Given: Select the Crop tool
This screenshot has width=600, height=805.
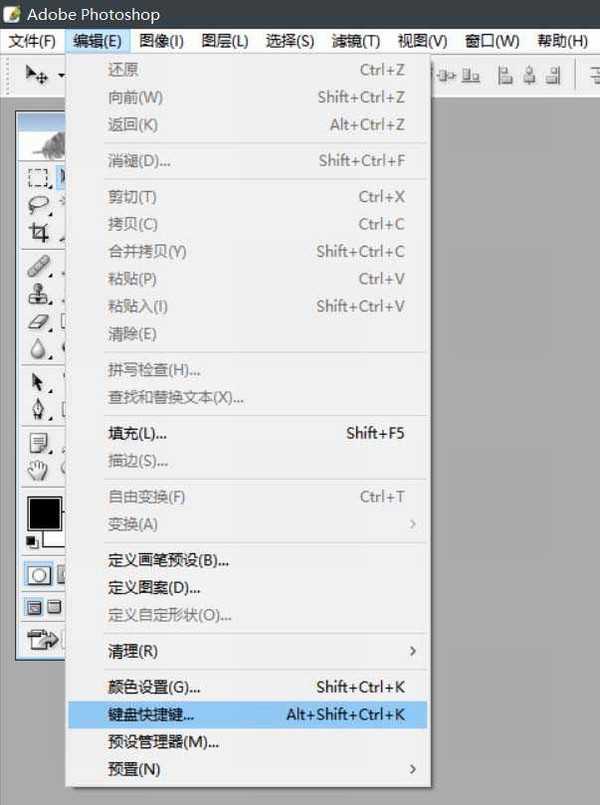Looking at the screenshot, I should click(38, 233).
